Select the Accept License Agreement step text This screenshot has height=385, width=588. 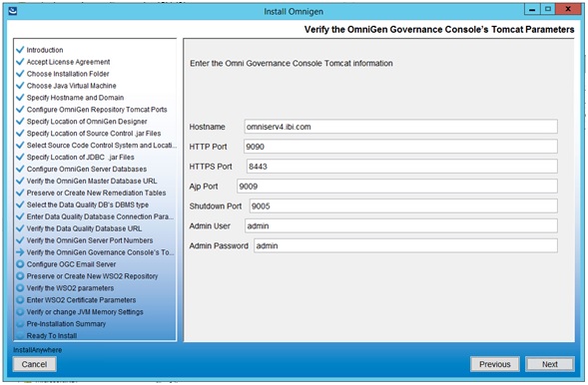[x=68, y=62]
